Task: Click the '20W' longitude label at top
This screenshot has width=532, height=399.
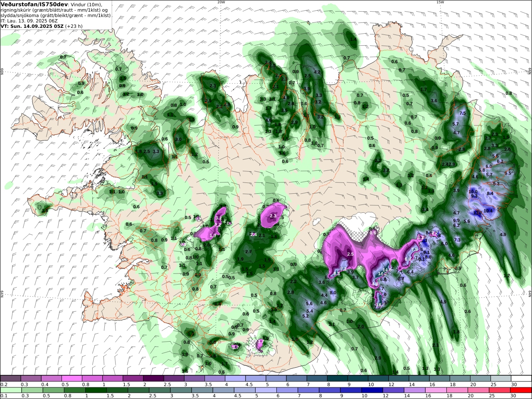Action: click(x=221, y=2)
